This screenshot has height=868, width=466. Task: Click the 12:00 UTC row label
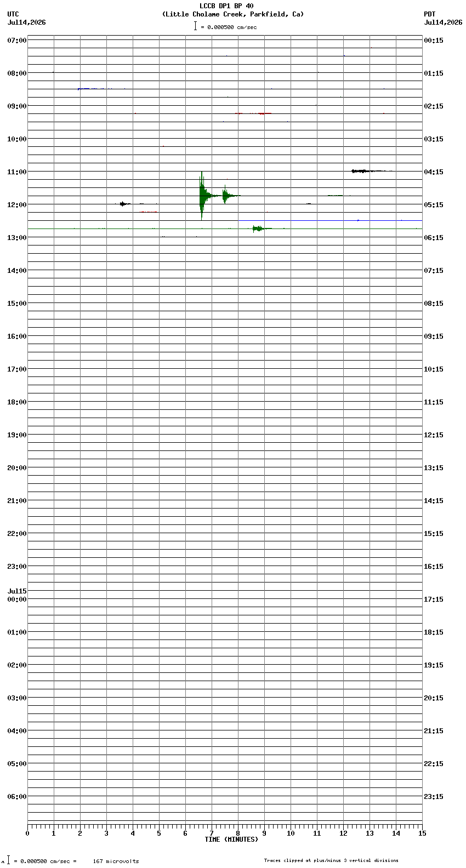tap(16, 205)
